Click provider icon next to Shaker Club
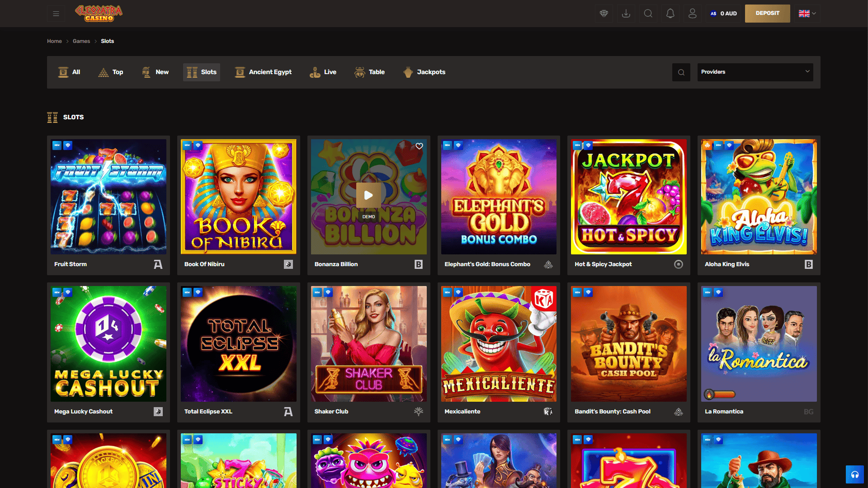Image resolution: width=868 pixels, height=488 pixels. 418,412
